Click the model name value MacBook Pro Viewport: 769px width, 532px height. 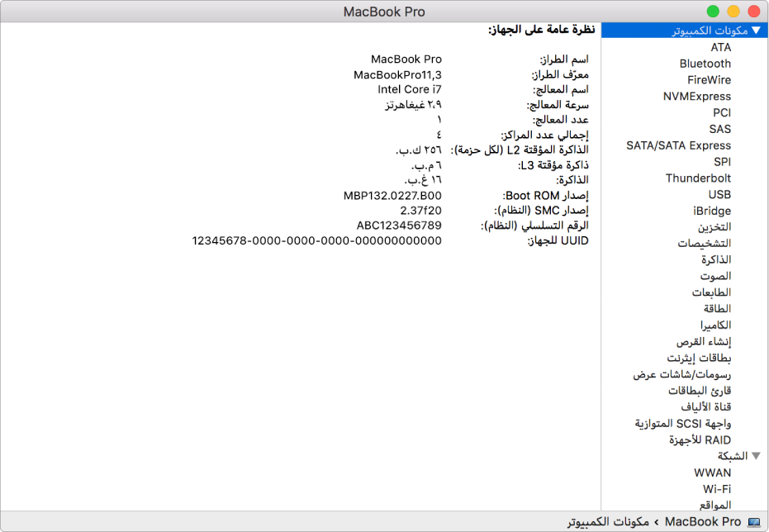coord(406,59)
